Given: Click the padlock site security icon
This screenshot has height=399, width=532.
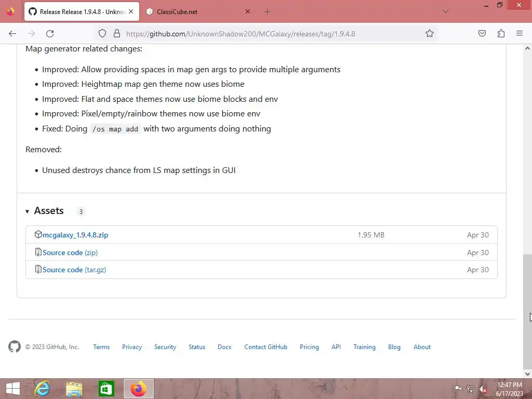Looking at the screenshot, I should click(117, 34).
